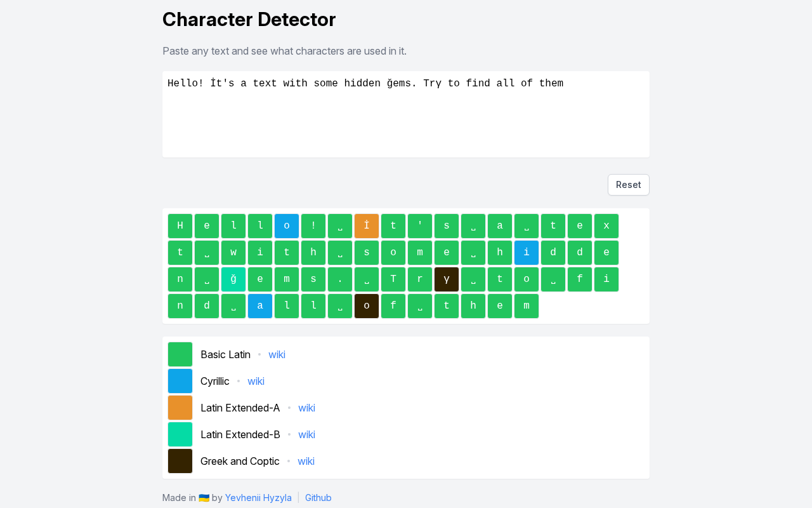Select the blue Cyrillic color swatch

(x=180, y=381)
